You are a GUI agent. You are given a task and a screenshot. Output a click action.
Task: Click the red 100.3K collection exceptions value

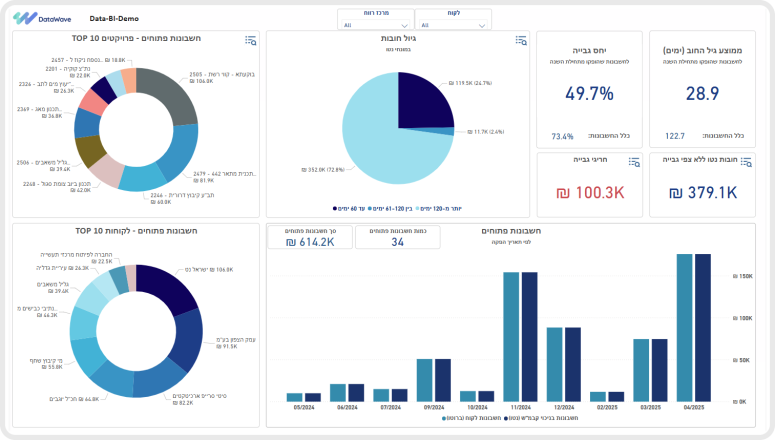tap(590, 193)
